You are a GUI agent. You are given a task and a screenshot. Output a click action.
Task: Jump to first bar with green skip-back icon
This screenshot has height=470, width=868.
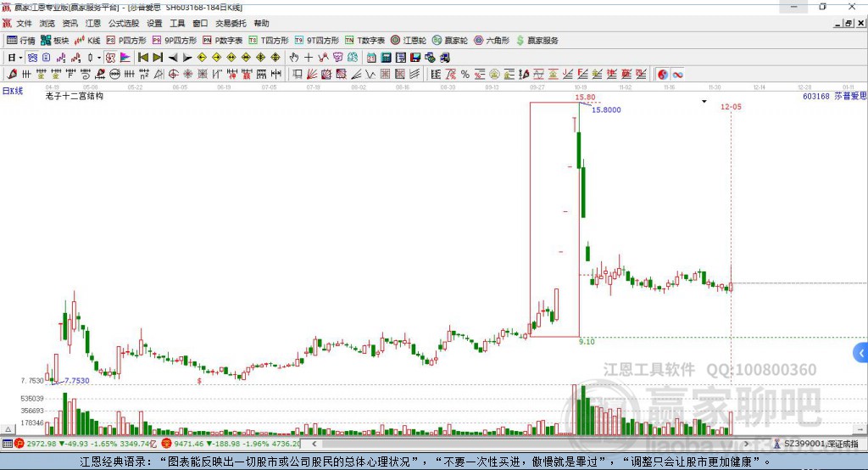142,58
